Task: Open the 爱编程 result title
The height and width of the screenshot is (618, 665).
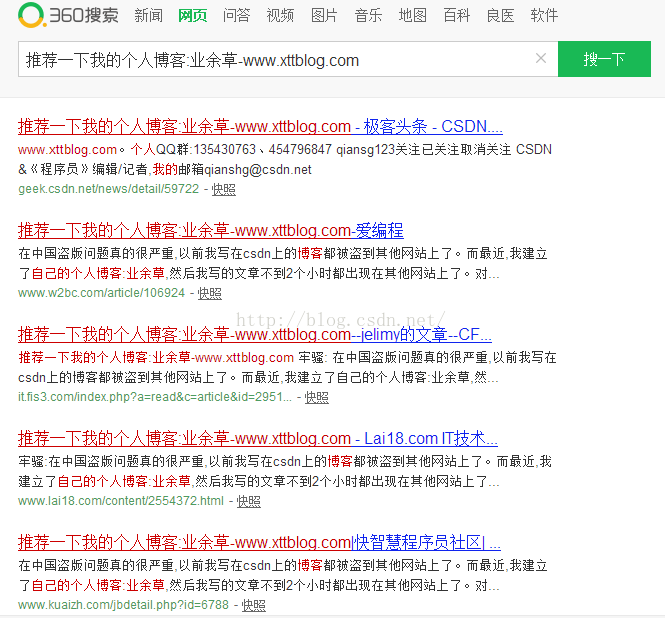Action: 211,230
